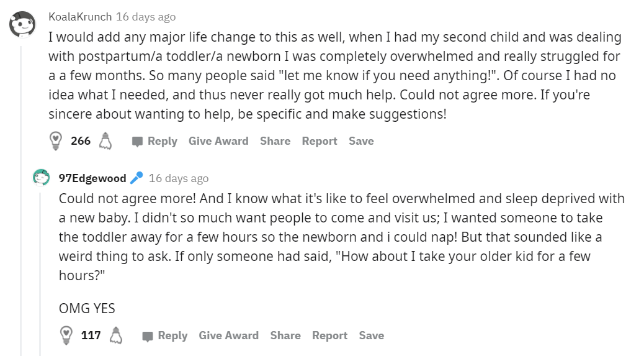
Task: Report KoalaKrunch's comment
Action: click(x=320, y=141)
